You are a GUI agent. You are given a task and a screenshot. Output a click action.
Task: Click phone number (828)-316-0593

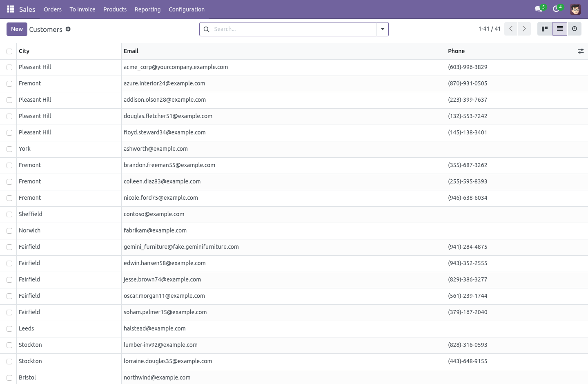[x=468, y=345]
